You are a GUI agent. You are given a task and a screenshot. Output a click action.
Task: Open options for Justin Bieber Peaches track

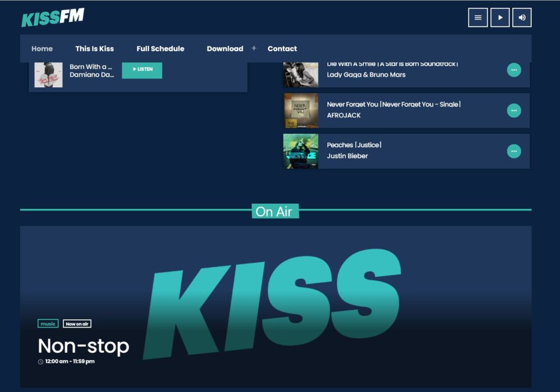tap(514, 151)
